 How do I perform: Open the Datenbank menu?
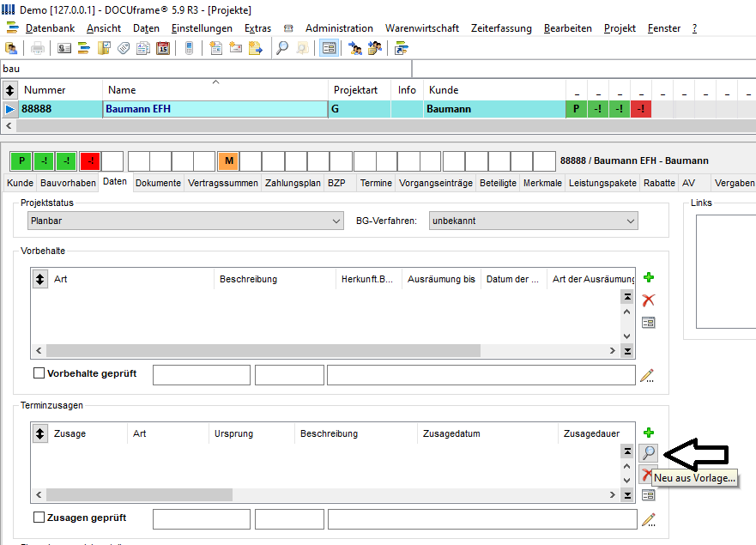click(50, 28)
